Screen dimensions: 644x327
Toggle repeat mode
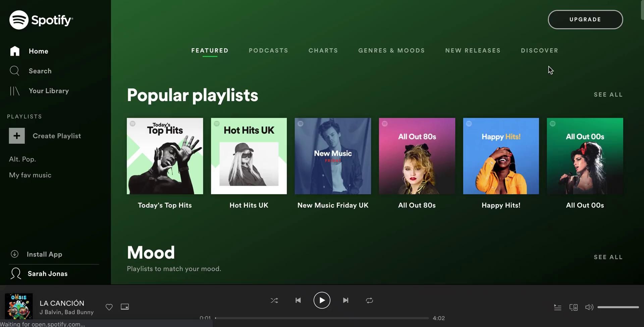(369, 300)
